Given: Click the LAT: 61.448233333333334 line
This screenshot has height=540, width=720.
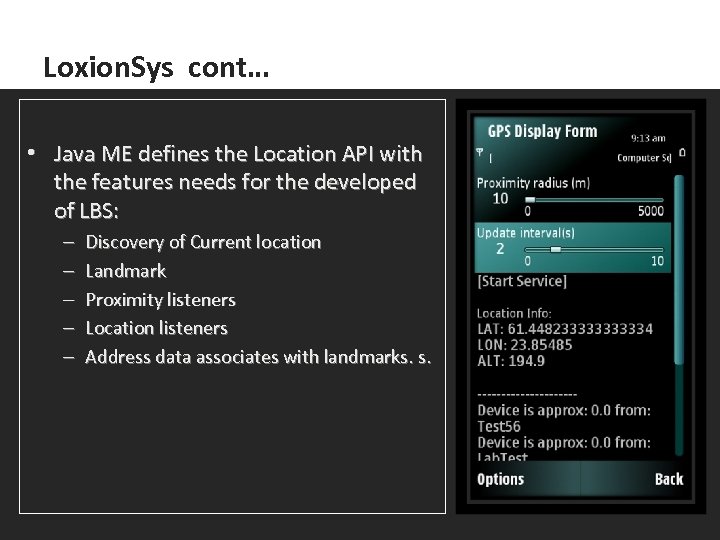Looking at the screenshot, I should pyautogui.click(x=565, y=329).
